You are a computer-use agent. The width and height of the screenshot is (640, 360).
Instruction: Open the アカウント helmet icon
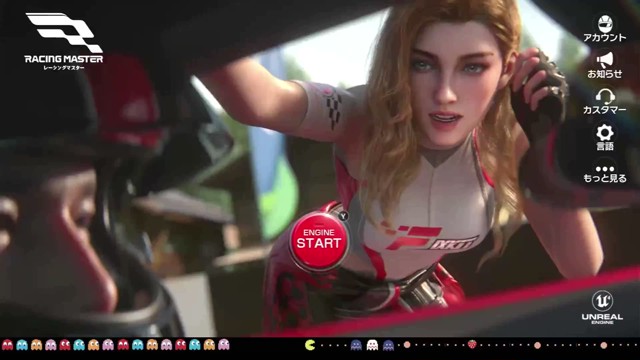pyautogui.click(x=604, y=29)
